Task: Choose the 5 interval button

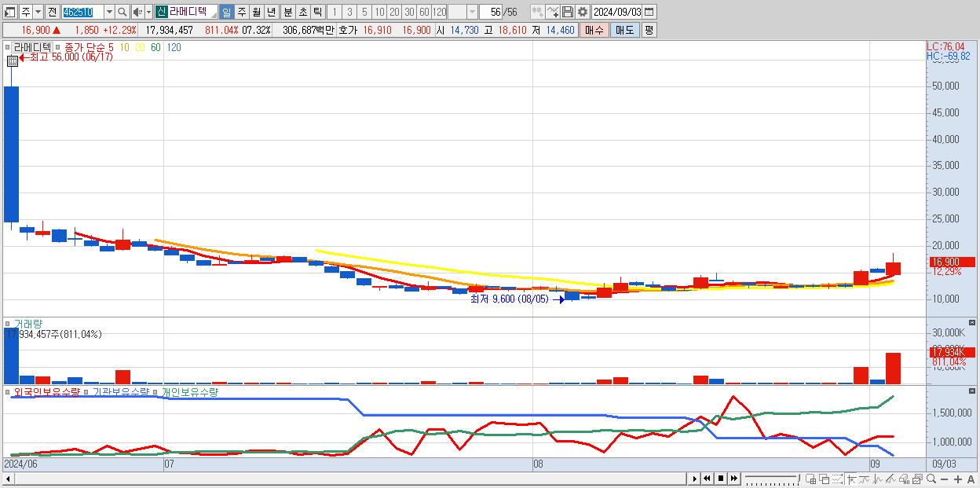Action: [364, 12]
